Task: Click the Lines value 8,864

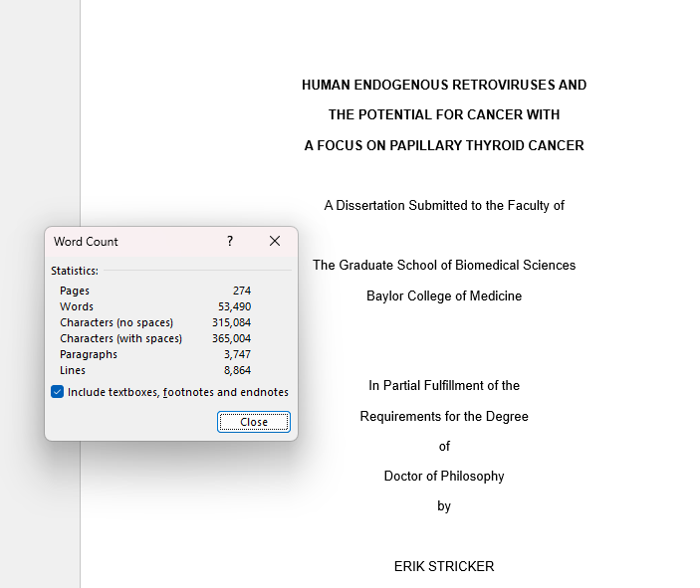Action: click(238, 371)
